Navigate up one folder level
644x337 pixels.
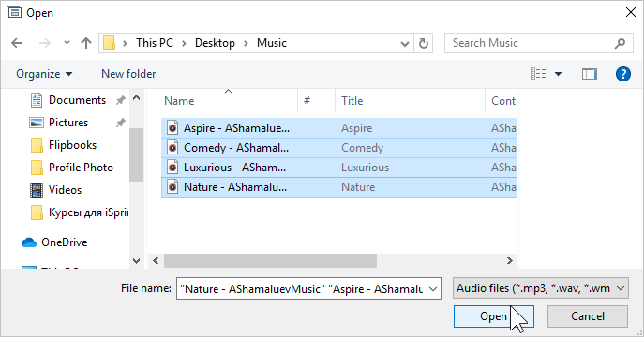click(x=86, y=43)
